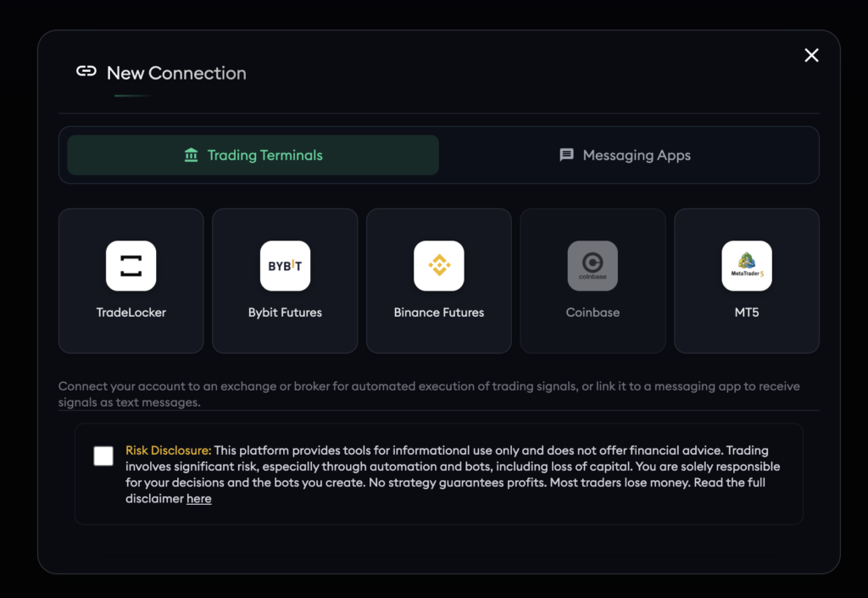This screenshot has width=868, height=598.
Task: Close the New Connection dialog
Action: 811,55
